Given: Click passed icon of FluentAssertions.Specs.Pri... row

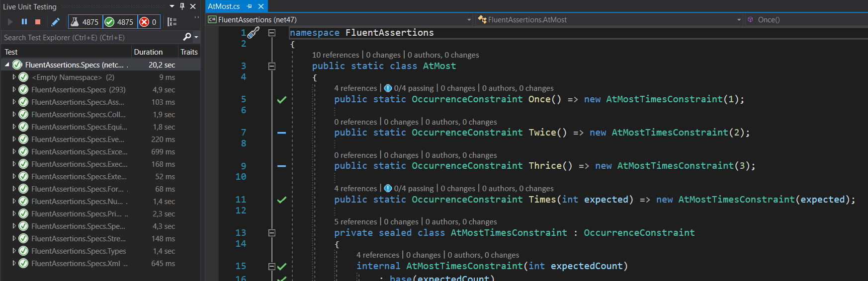Looking at the screenshot, I should point(23,213).
